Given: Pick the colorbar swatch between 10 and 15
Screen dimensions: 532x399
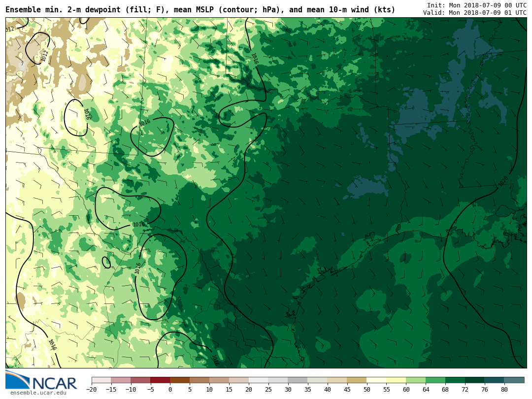Looking at the screenshot, I should click(219, 380).
